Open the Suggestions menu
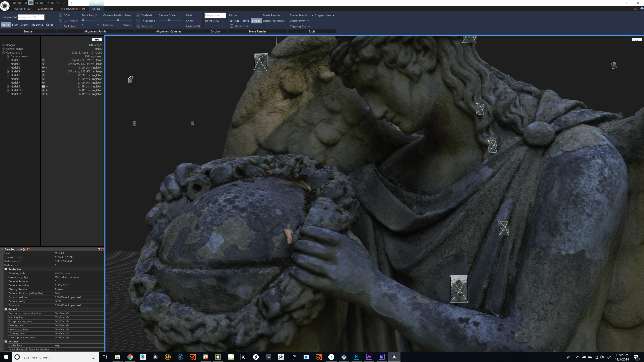Screen dimensions: 644x362 click(x=325, y=15)
